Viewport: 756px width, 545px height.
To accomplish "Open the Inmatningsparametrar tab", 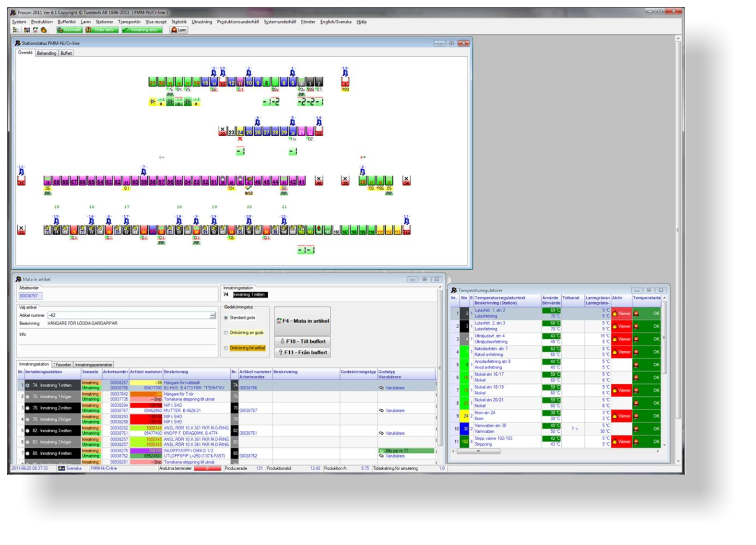I will click(x=94, y=365).
